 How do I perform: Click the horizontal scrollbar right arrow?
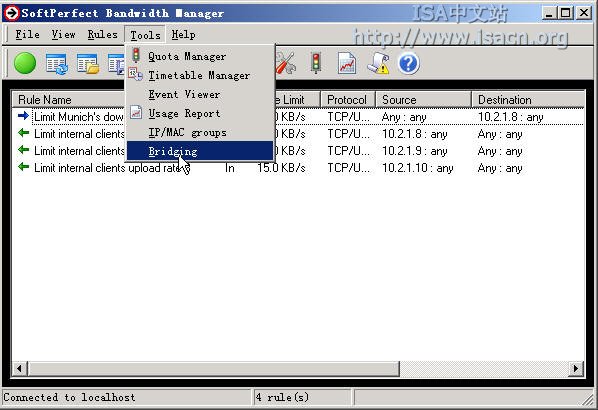[x=576, y=369]
